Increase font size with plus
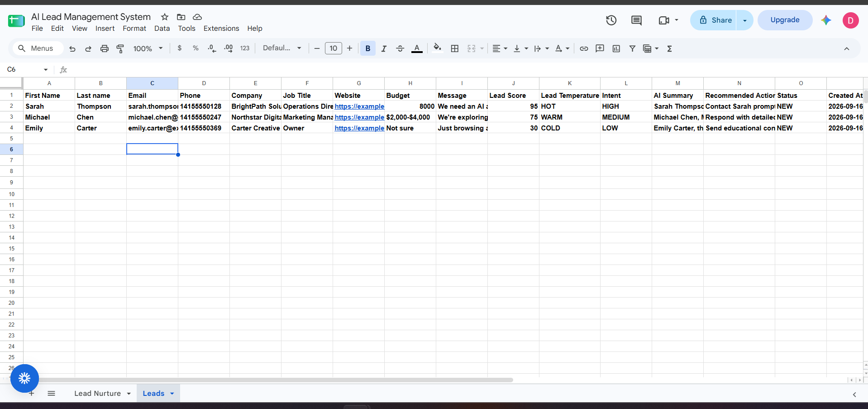868x409 pixels. click(x=349, y=48)
